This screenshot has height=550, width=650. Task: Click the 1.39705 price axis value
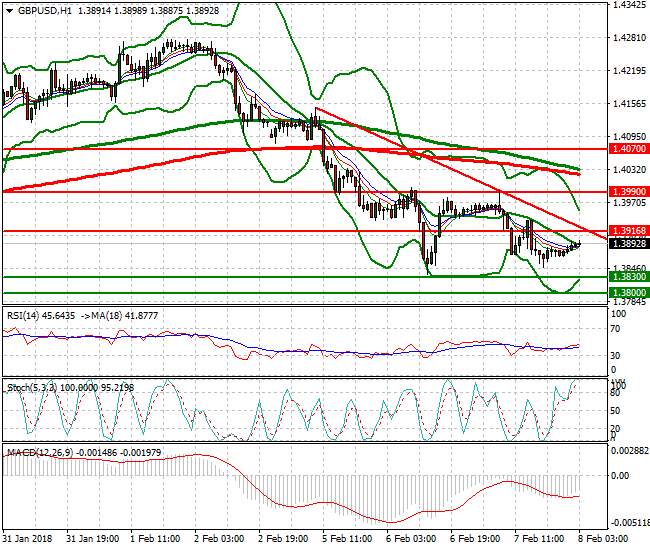[629, 203]
